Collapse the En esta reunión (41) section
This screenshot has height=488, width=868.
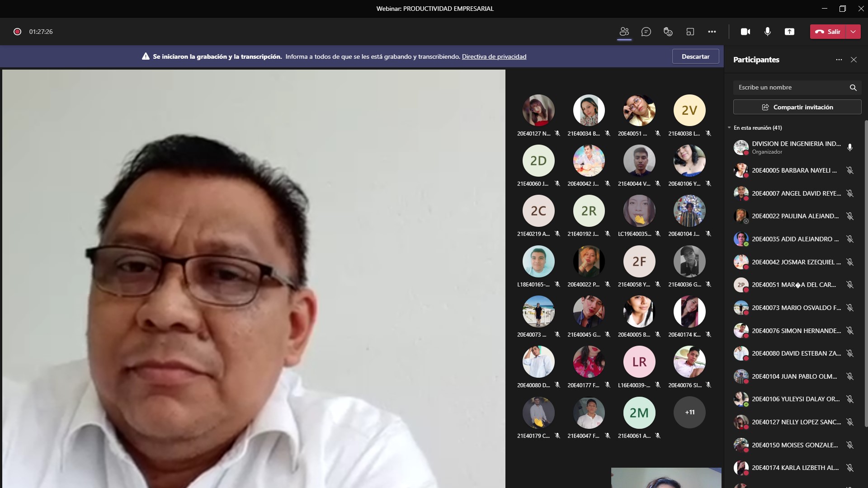point(729,128)
